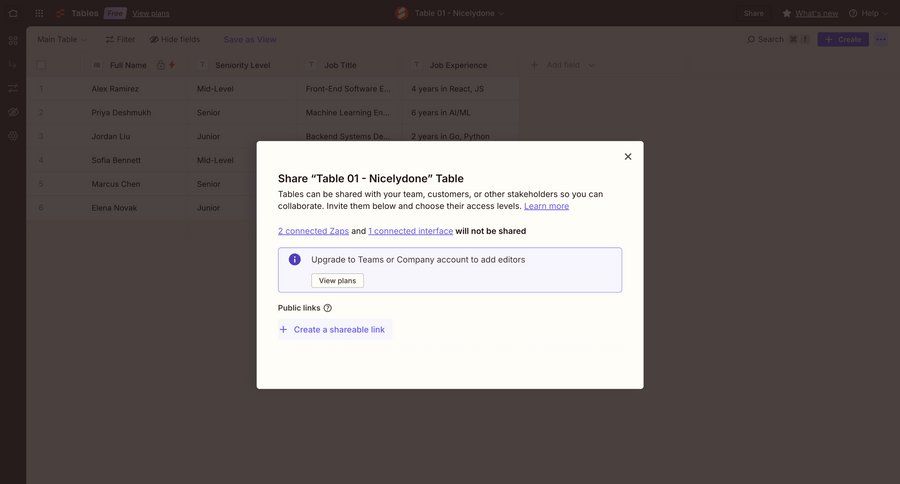Select Mid-Level cell in Alex Ramirez row
Image resolution: width=900 pixels, height=484 pixels.
click(242, 89)
